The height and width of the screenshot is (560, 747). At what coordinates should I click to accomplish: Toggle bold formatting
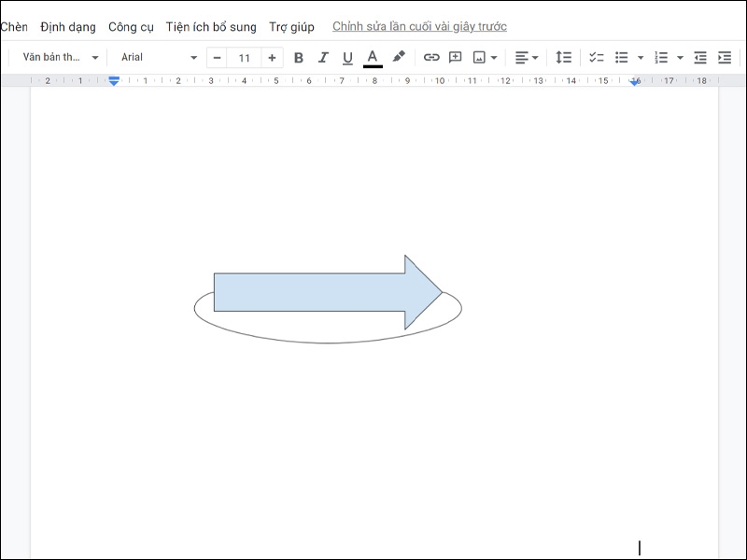(x=299, y=58)
